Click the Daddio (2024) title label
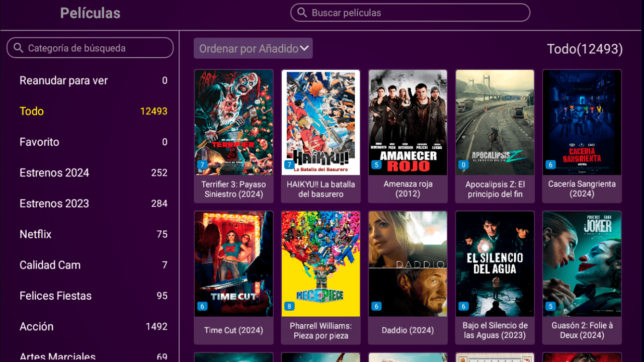This screenshot has height=362, width=644. (408, 330)
